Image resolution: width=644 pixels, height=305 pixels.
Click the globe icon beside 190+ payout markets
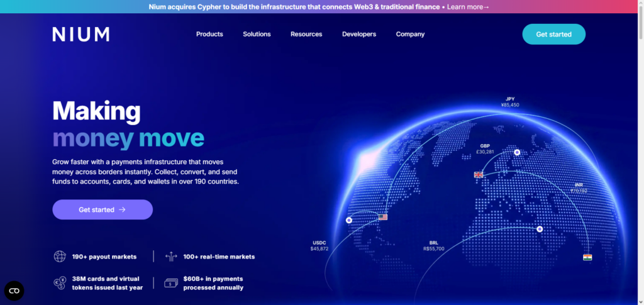click(60, 257)
